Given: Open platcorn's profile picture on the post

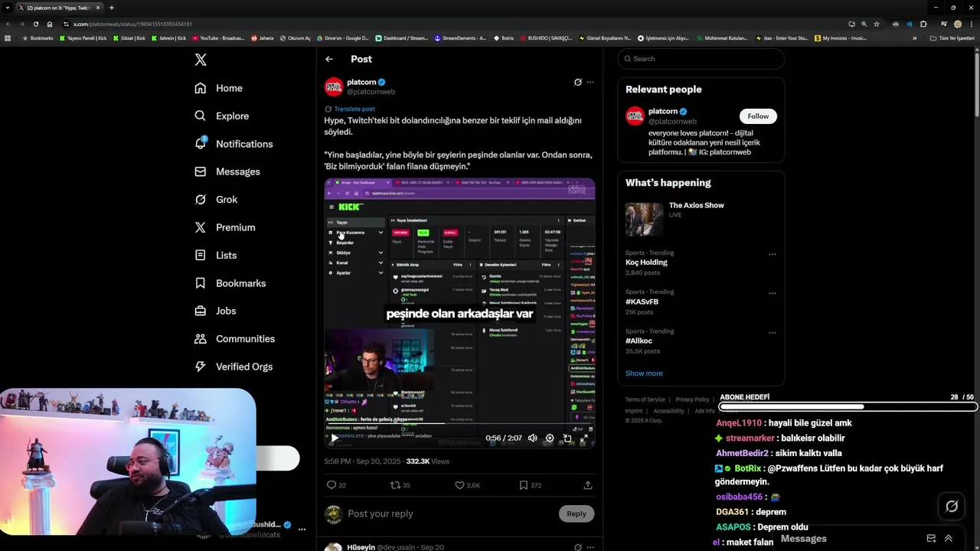Looking at the screenshot, I should 334,86.
